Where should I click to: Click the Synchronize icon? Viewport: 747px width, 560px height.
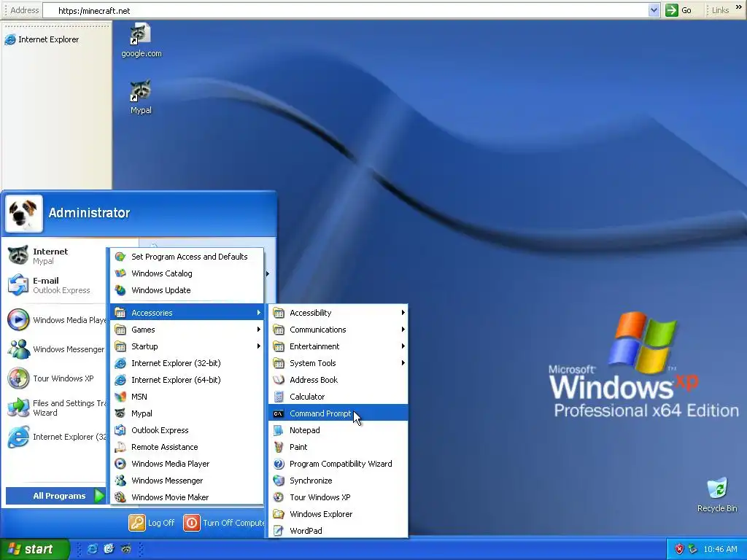click(279, 480)
